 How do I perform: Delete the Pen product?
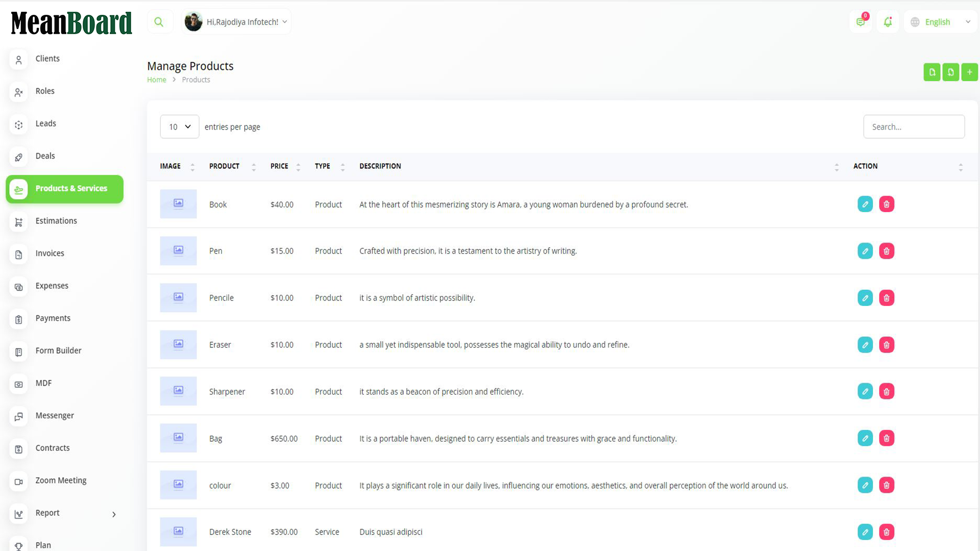click(x=887, y=251)
